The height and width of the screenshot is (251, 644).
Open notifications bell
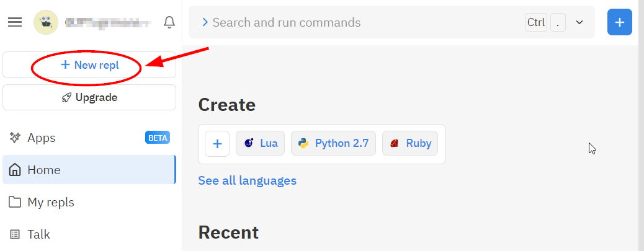coord(169,22)
